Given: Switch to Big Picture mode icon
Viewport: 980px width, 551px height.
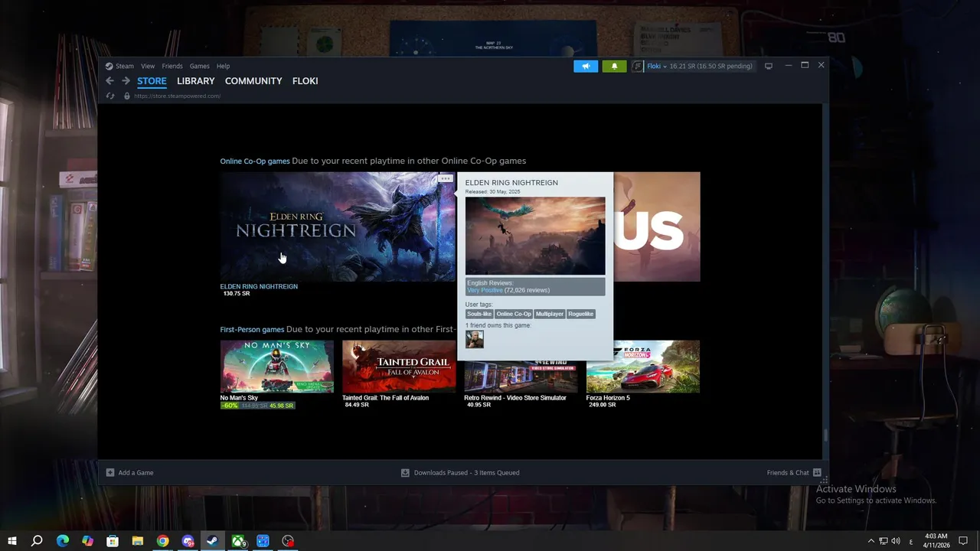Looking at the screenshot, I should (769, 66).
